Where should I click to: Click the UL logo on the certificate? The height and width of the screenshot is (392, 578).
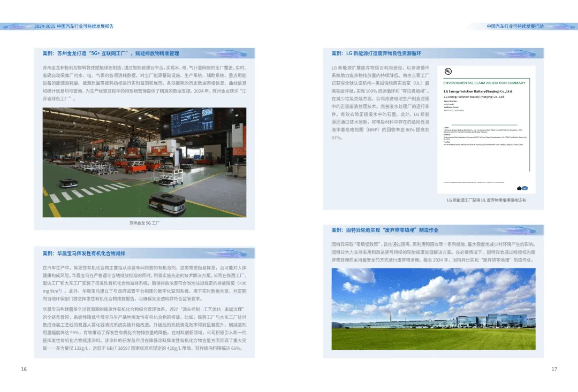coord(448,72)
